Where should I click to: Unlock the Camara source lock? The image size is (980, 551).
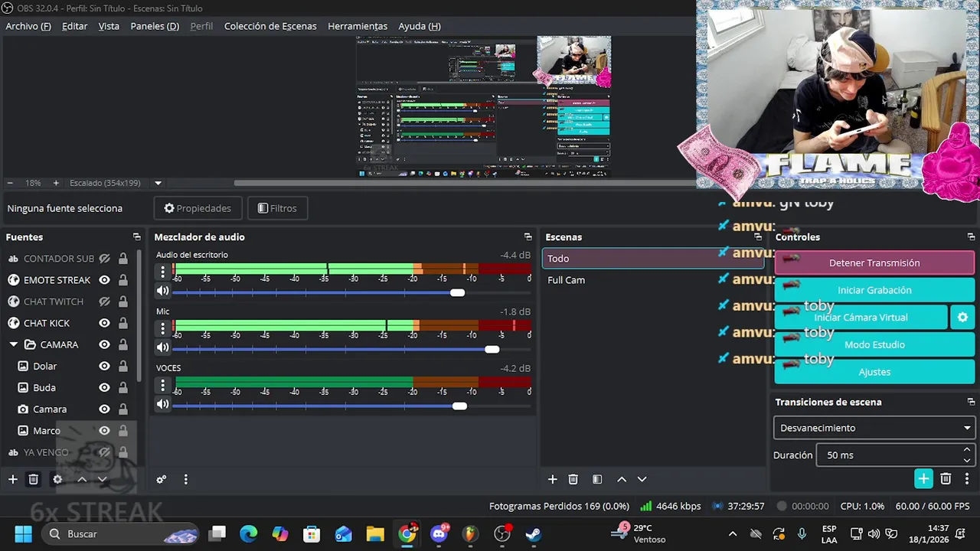click(x=122, y=409)
